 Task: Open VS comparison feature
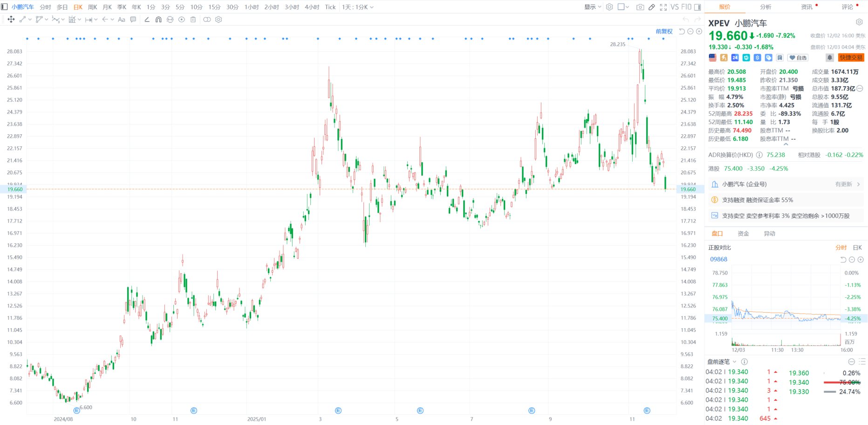click(675, 7)
